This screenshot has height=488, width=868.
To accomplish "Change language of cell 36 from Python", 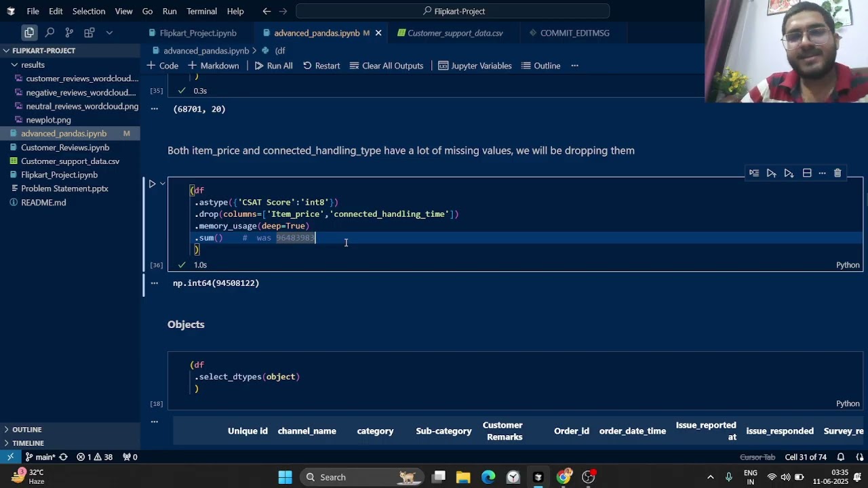I will (x=848, y=265).
